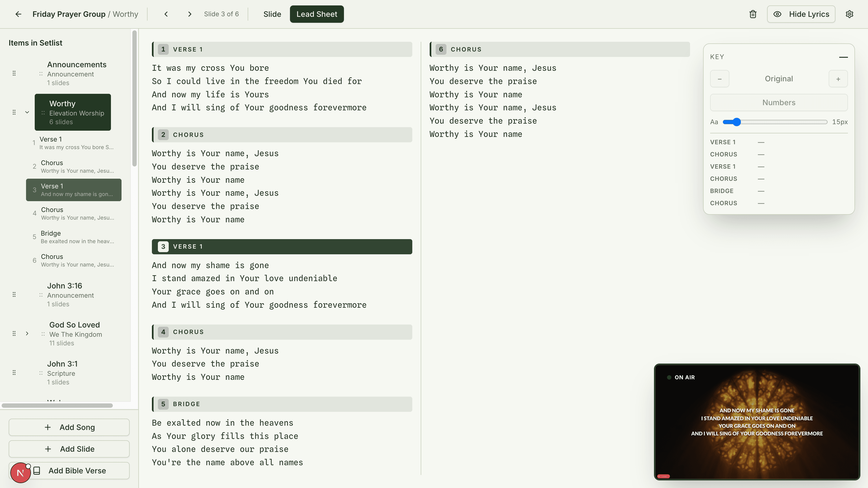The height and width of the screenshot is (488, 868).
Task: Click lyric line 'Your grace goes on and on'
Action: click(x=213, y=292)
